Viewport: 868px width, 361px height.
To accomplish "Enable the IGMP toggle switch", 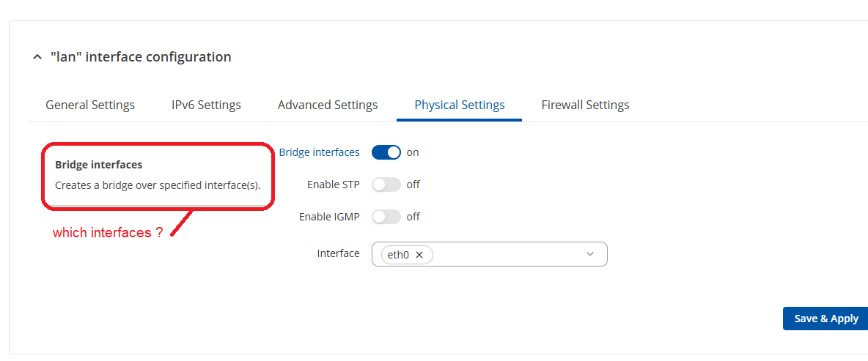I will pos(386,217).
